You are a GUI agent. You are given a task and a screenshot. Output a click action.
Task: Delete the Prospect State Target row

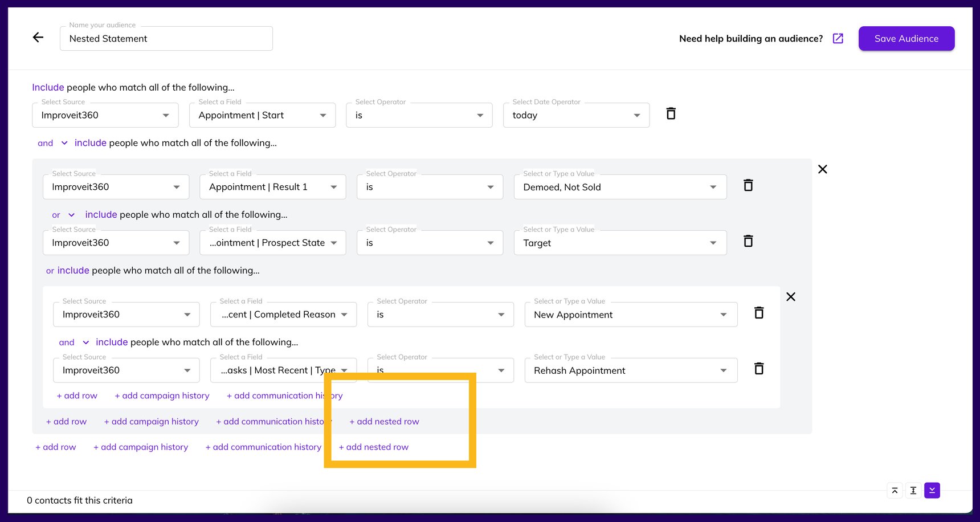click(x=748, y=240)
